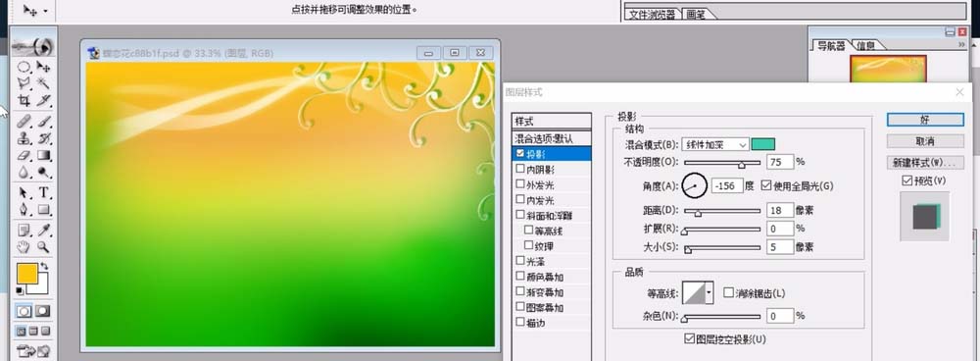The height and width of the screenshot is (361, 980).
Task: Jump to ImageReady icon
Action: click(x=33, y=351)
